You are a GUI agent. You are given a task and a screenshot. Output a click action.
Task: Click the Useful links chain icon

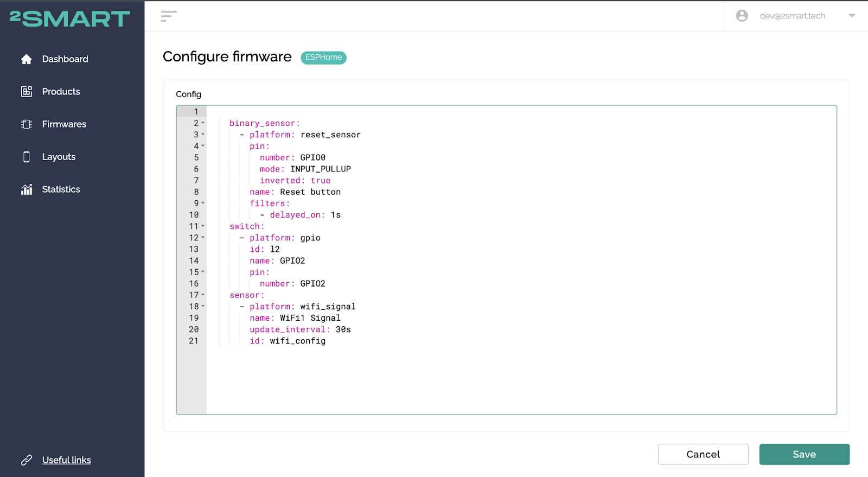tap(27, 460)
